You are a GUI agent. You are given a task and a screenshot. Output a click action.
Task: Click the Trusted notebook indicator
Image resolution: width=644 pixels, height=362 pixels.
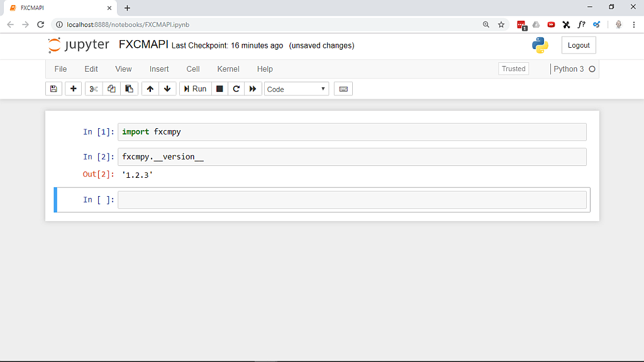coord(513,69)
